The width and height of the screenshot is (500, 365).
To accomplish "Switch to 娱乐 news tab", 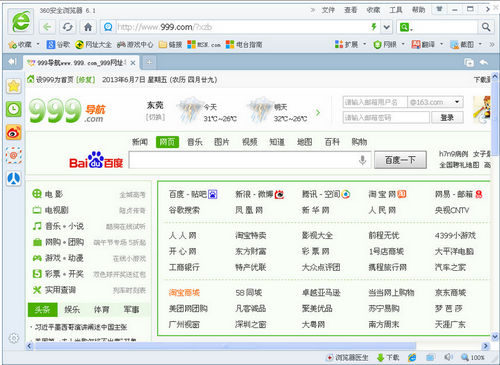I will (72, 310).
